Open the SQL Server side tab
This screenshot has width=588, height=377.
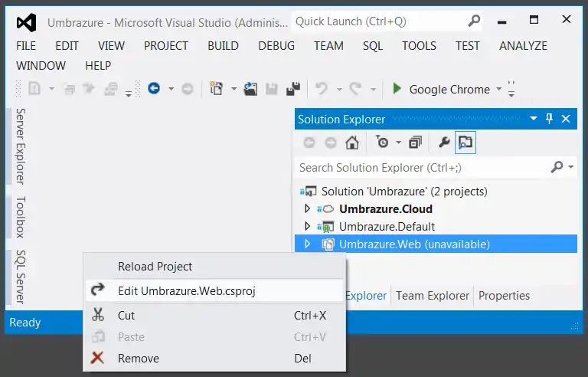click(20, 277)
